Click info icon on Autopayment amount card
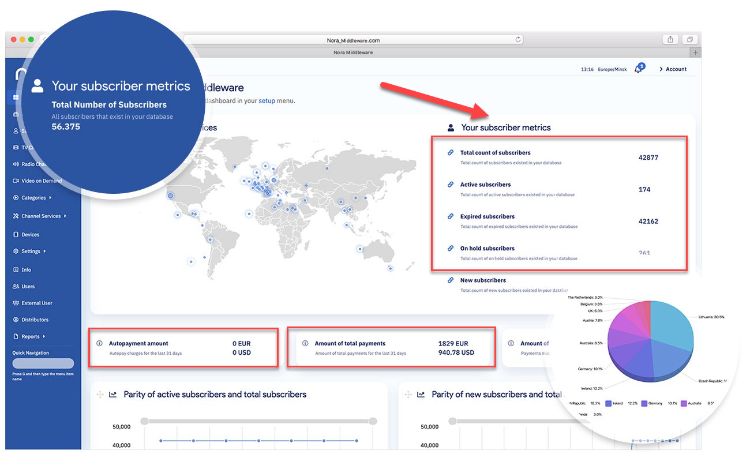The height and width of the screenshot is (473, 750). [99, 343]
